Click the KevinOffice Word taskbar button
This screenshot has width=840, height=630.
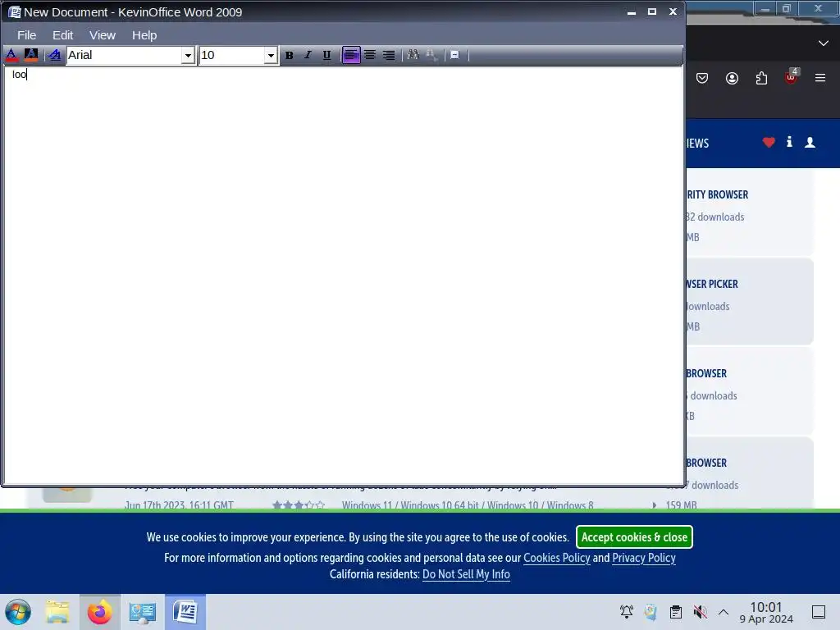tap(185, 612)
